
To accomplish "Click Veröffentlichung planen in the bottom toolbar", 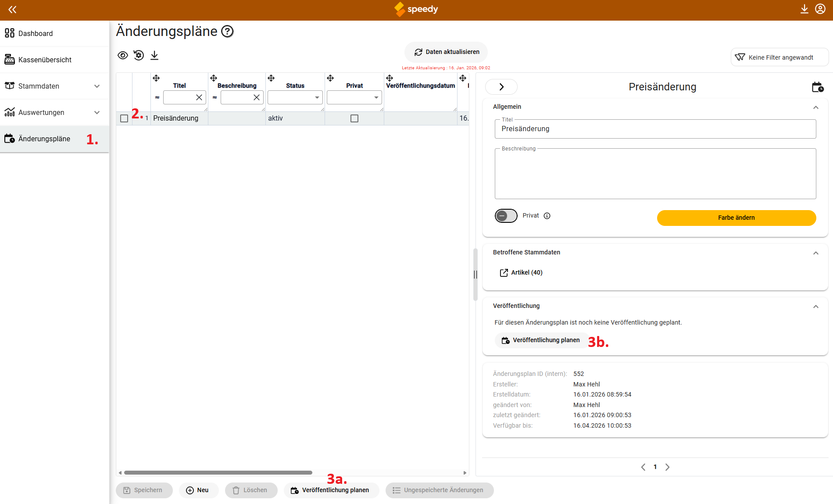I will 331,490.
